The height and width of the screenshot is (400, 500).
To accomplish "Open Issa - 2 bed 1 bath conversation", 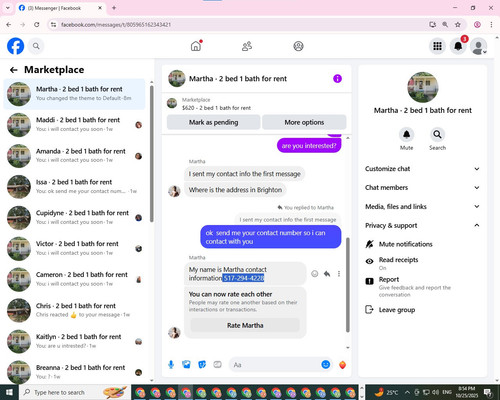I will click(x=75, y=187).
